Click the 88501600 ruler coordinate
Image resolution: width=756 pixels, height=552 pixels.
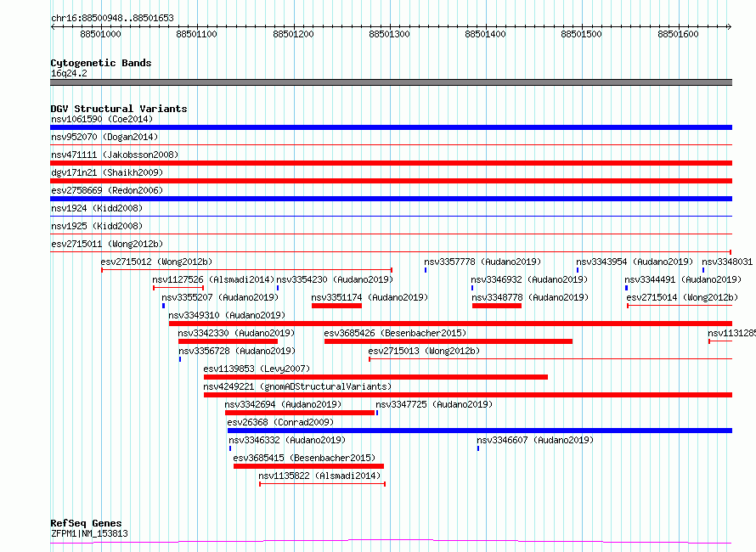pos(678,34)
